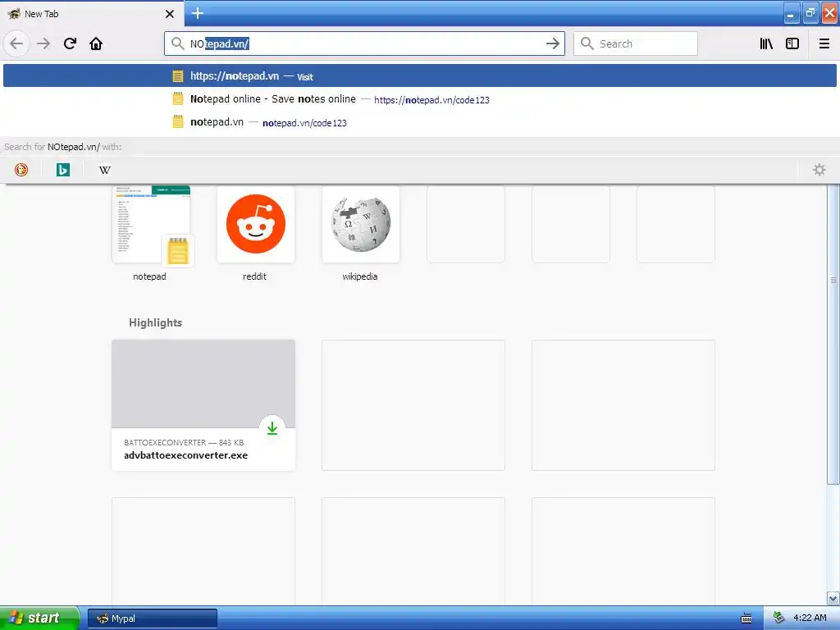Viewport: 840px width, 630px height.
Task: Open the Windows Start button
Action: click(x=39, y=618)
